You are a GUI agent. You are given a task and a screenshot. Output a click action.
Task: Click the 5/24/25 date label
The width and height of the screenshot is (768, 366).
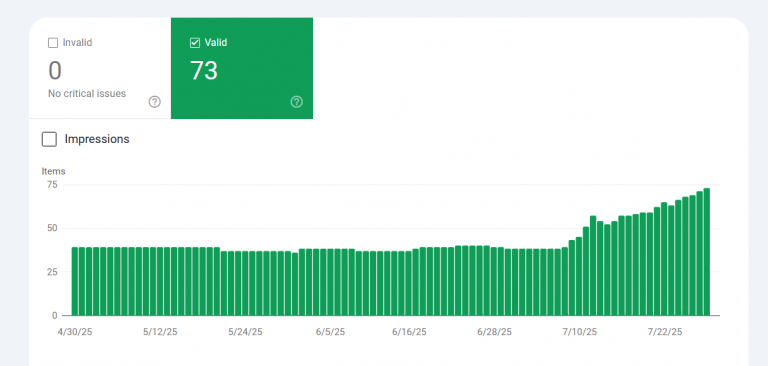click(x=245, y=332)
